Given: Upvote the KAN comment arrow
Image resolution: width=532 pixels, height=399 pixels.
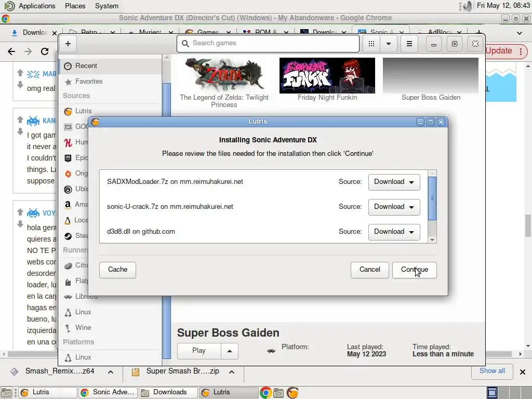Looking at the screenshot, I should 20,119.
